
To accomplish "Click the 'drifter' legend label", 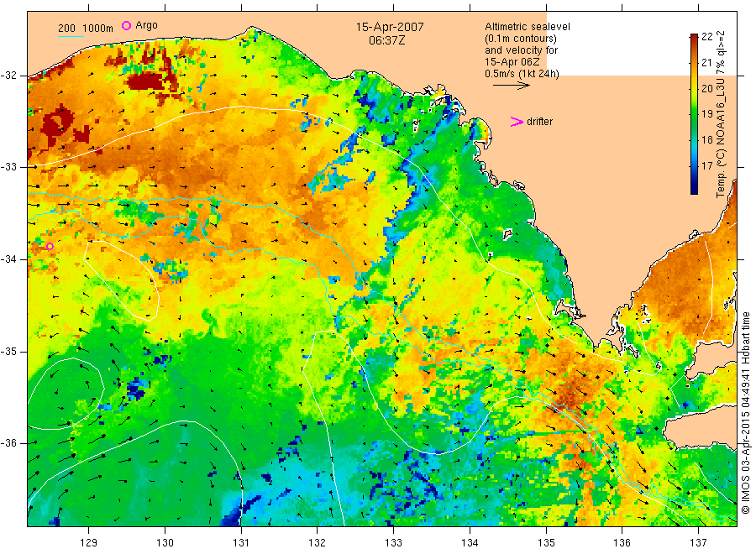I will [x=539, y=122].
